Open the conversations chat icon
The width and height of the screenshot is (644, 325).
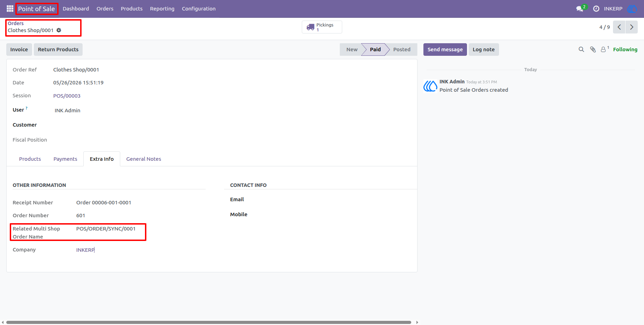pos(580,9)
